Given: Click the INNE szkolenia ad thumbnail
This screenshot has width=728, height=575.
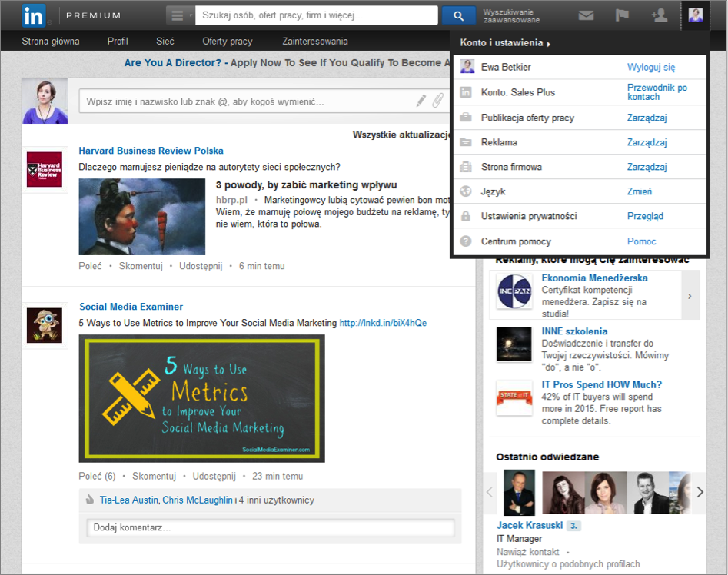Looking at the screenshot, I should click(514, 344).
